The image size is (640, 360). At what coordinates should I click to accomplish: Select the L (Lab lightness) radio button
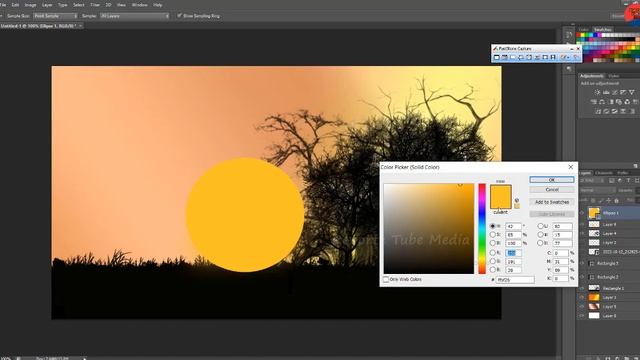pyautogui.click(x=540, y=226)
